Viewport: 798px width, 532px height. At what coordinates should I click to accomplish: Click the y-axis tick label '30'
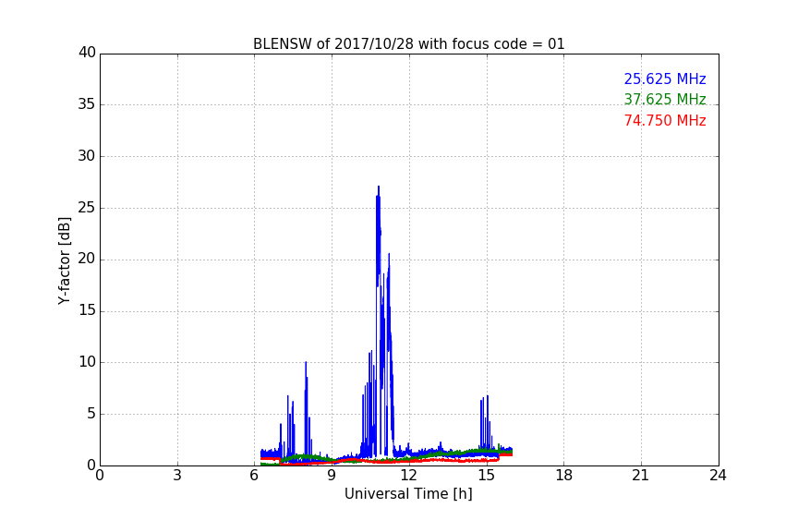point(87,156)
